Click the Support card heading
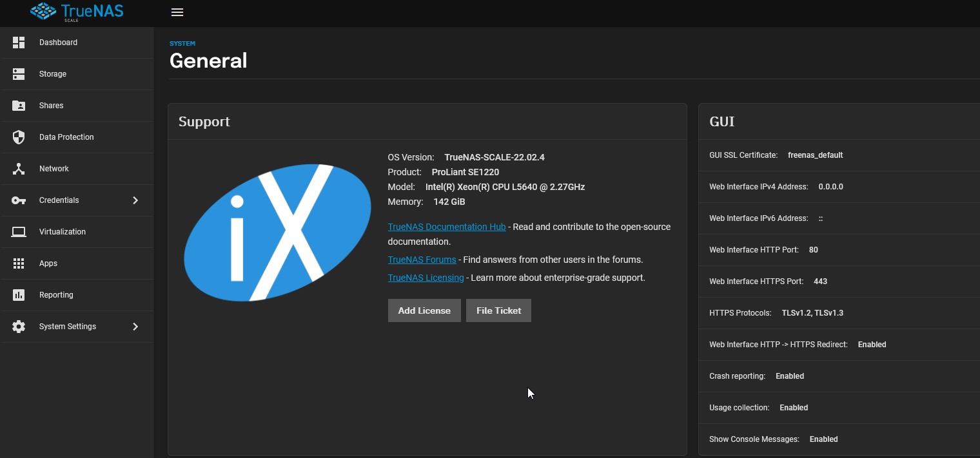Viewport: 980px width, 458px height. coord(204,122)
